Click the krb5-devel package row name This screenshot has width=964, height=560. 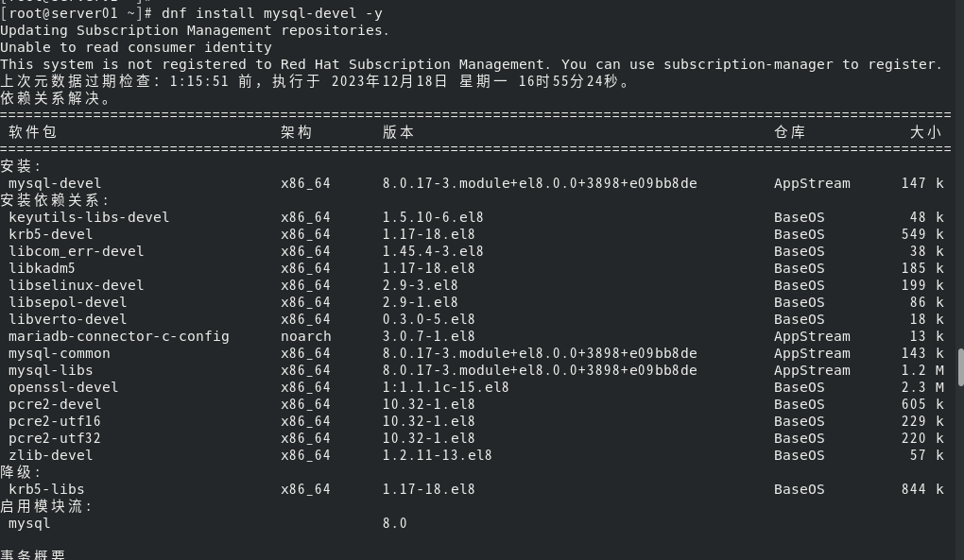click(x=51, y=234)
